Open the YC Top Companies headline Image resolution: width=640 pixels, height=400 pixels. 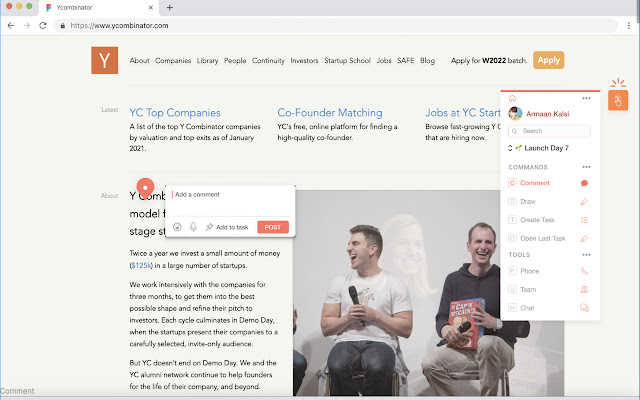click(175, 112)
